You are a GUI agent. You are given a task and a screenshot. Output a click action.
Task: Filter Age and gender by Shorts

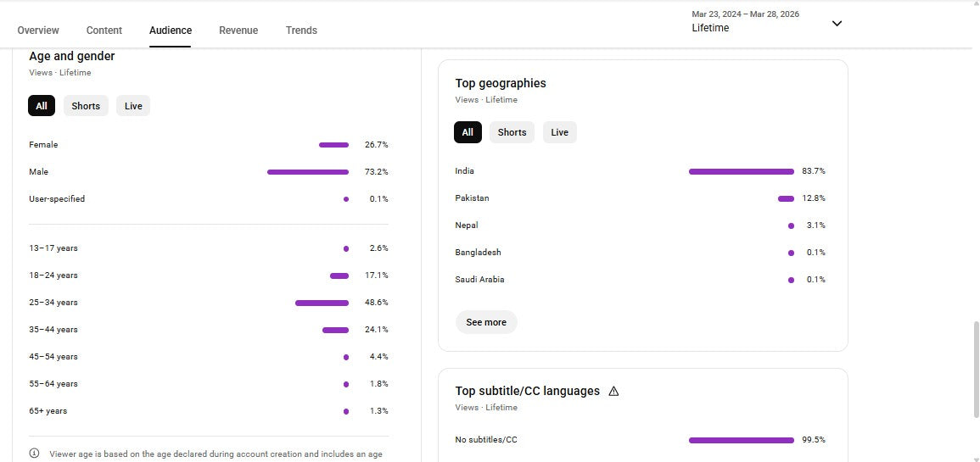(86, 106)
